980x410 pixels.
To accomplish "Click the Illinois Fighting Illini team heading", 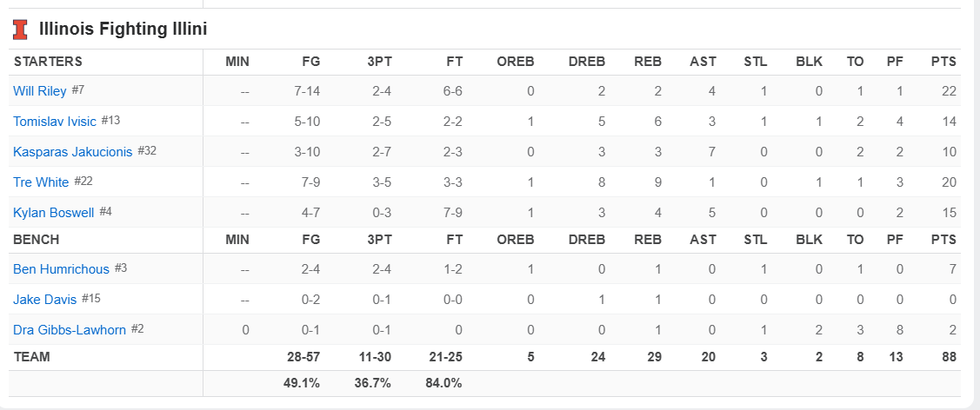I will coord(123,30).
